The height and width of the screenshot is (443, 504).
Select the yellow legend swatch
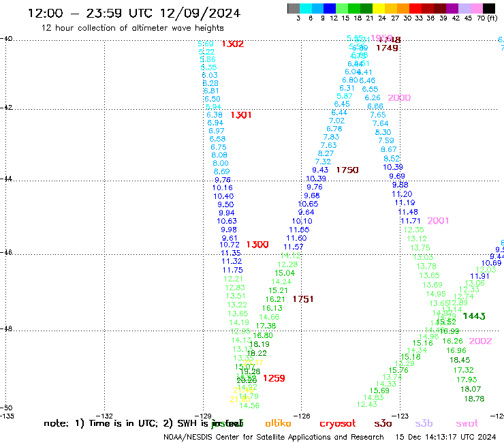pyautogui.click(x=379, y=8)
